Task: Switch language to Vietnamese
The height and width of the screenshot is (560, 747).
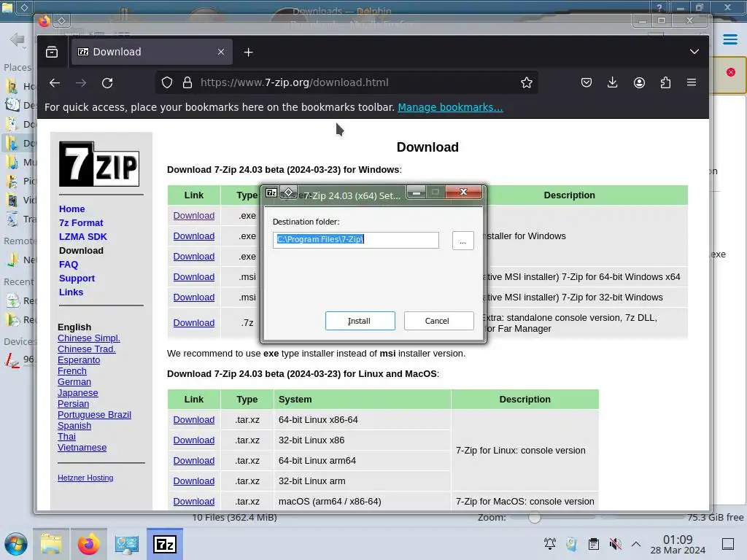Action: point(82,448)
